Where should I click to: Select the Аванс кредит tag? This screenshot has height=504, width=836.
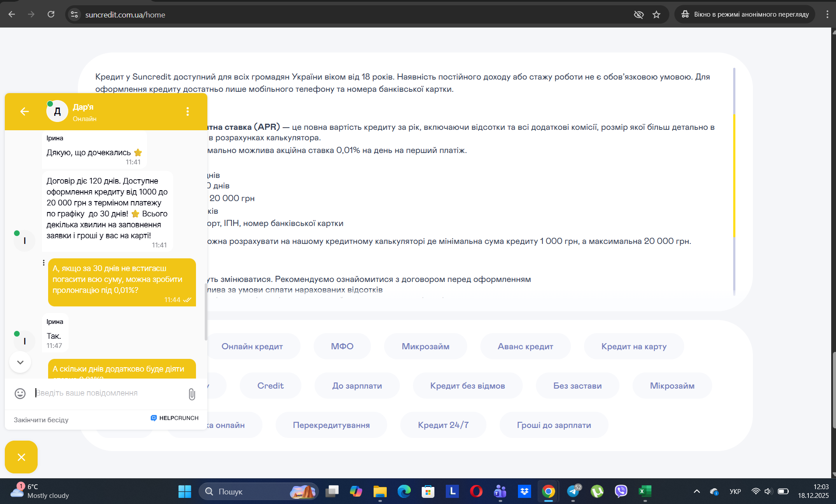pos(525,346)
